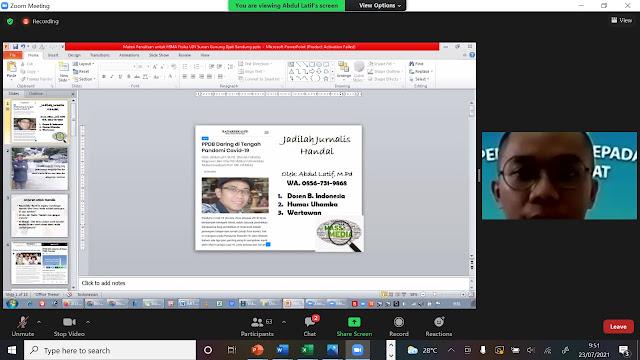Save the presentation with quick-access Save icon
This screenshot has height=360, width=640.
16,47
